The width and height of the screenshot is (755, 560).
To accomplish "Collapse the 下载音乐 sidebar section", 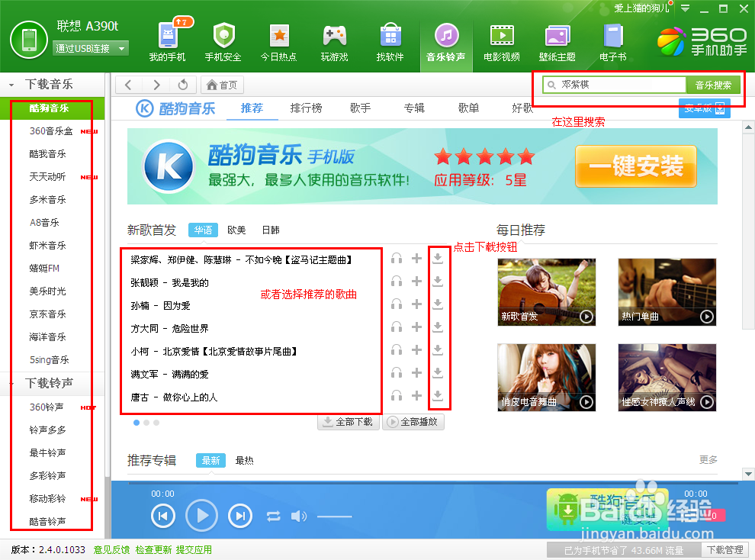I will point(11,85).
